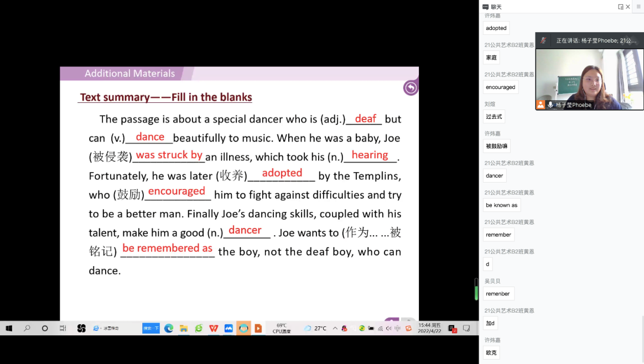Launch Microsoft Edge from taskbar
Viewport: 644px width, 364px height.
point(169,328)
